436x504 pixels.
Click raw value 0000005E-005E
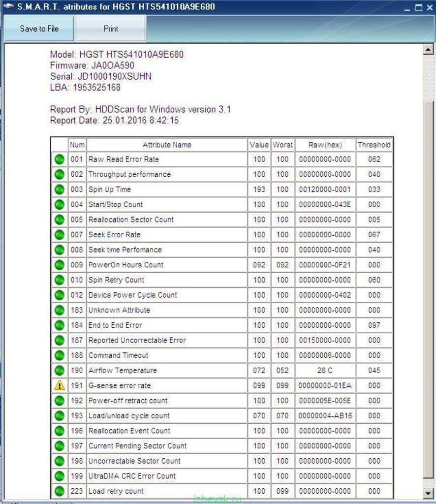(x=325, y=401)
